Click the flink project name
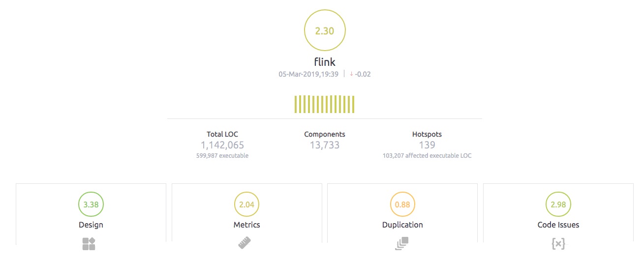Screen dimensions: 644x259 pos(325,62)
